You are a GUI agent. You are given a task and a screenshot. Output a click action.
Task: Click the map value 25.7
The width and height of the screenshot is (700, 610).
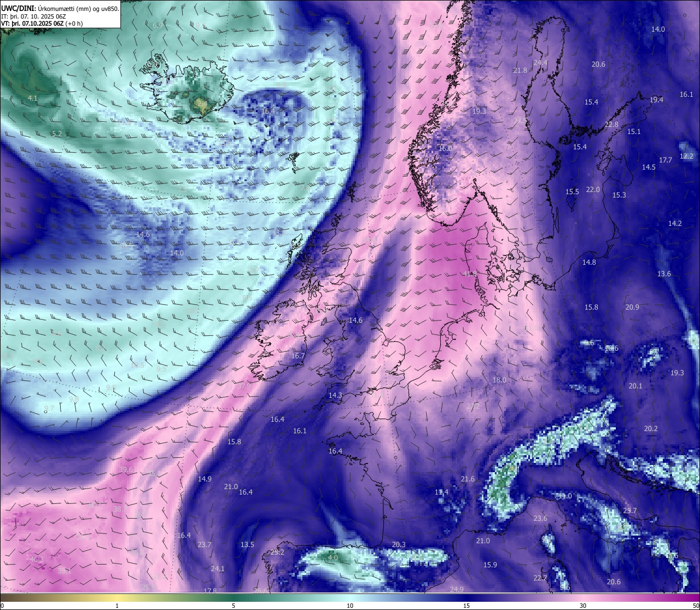630,510
